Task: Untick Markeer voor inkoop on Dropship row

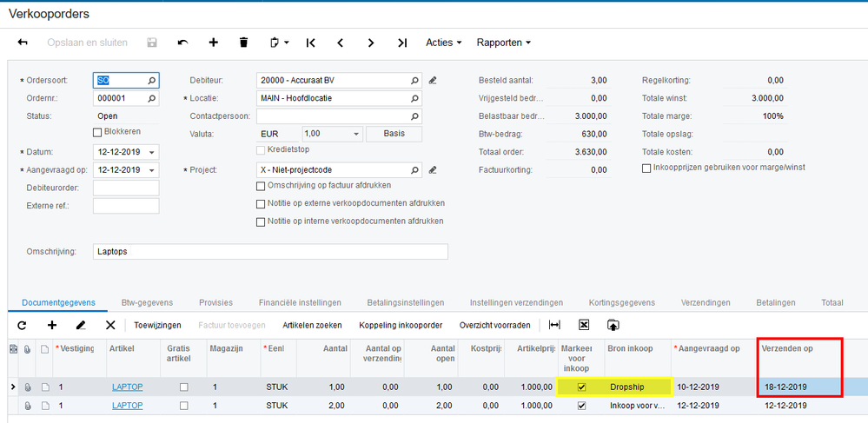Action: 581,387
